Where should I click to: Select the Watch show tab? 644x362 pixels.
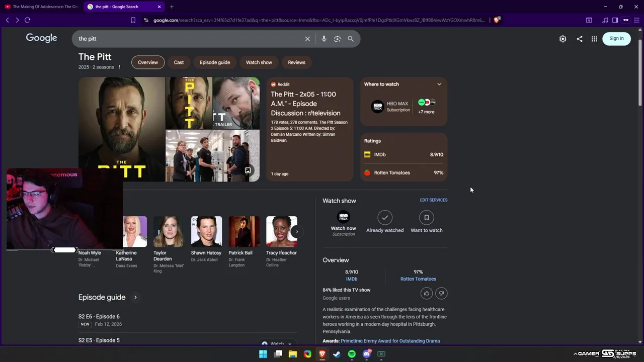[259, 62]
